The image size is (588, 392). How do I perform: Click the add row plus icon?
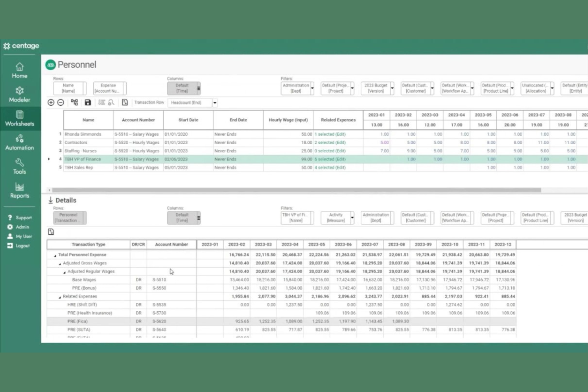52,102
